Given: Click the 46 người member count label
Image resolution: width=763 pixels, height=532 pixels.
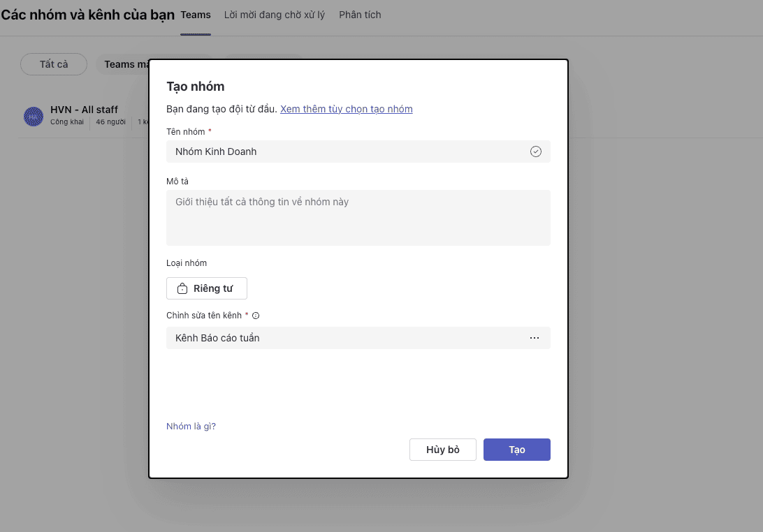Looking at the screenshot, I should [x=110, y=122].
